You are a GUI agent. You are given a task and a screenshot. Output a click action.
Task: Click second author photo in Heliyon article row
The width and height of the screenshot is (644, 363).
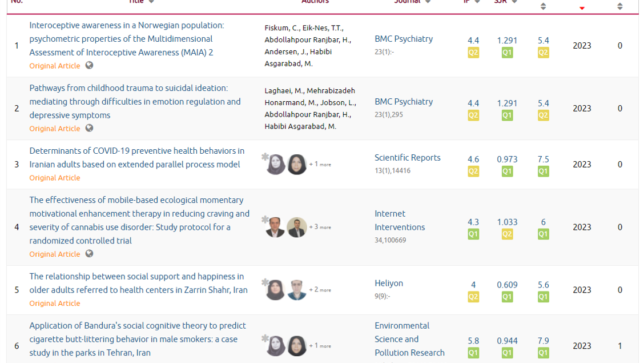(x=297, y=290)
